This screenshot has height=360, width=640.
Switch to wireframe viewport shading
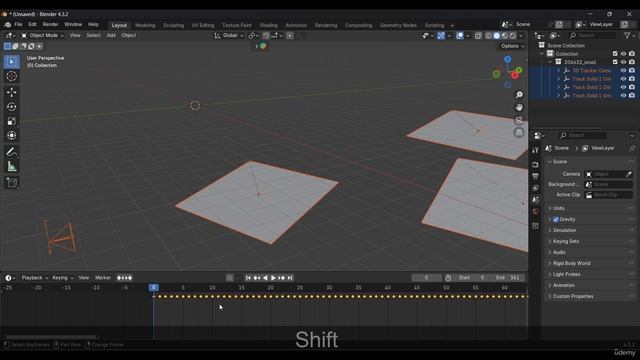489,36
